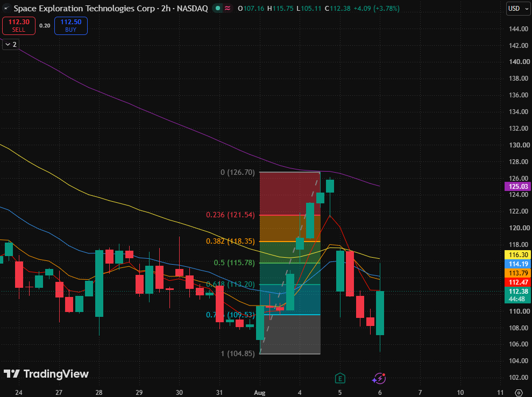Click the company logo icon beside the symbol name
This screenshot has width=532, height=397.
[6, 8]
